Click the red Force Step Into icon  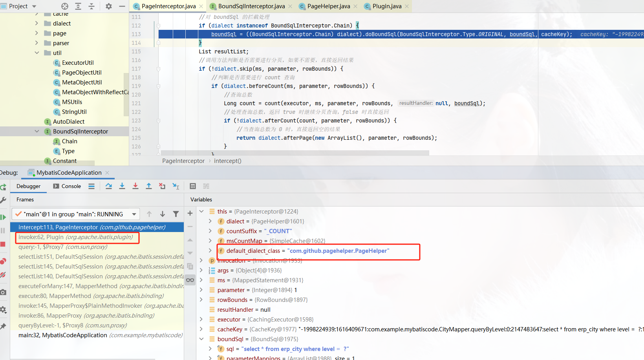point(135,186)
